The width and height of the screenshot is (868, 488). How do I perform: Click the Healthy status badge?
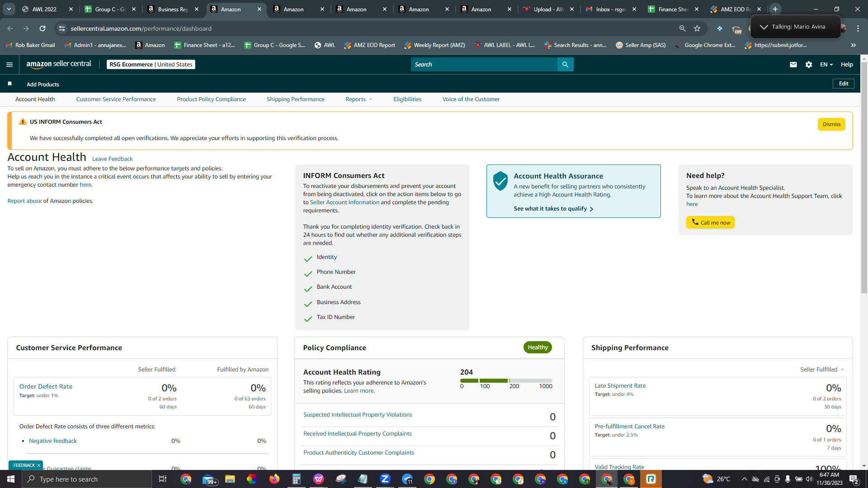click(538, 347)
